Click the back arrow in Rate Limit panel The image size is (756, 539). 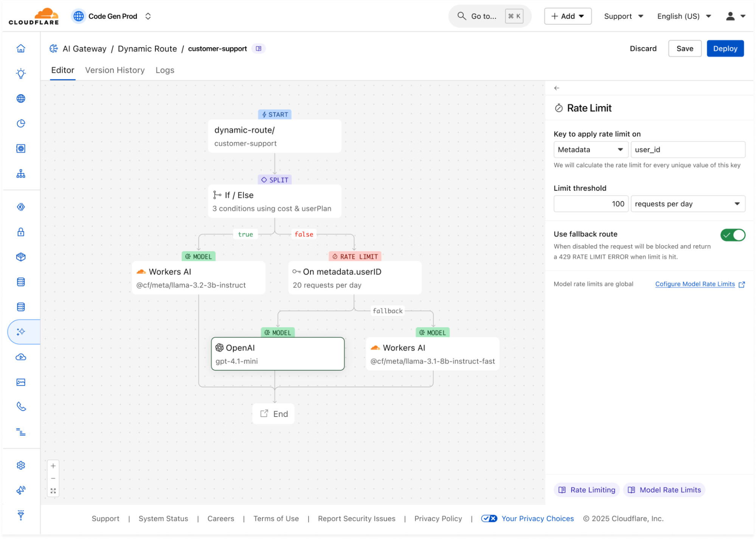[x=557, y=88]
